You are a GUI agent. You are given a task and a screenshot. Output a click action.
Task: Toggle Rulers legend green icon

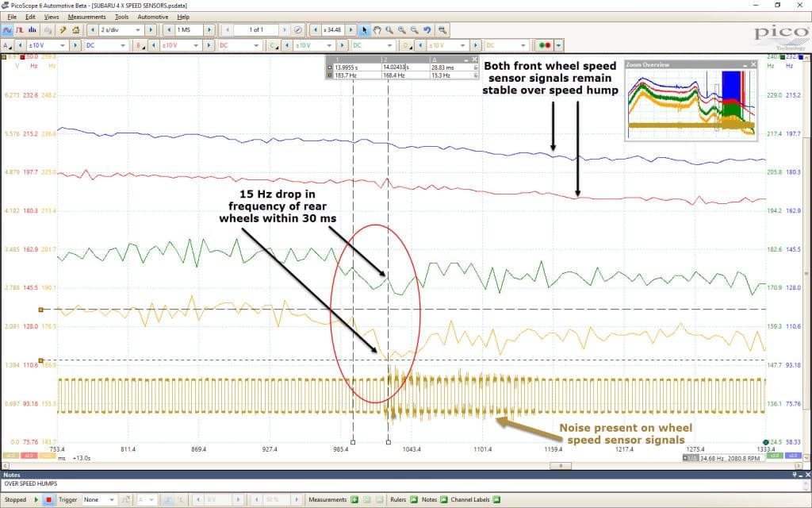coord(413,500)
